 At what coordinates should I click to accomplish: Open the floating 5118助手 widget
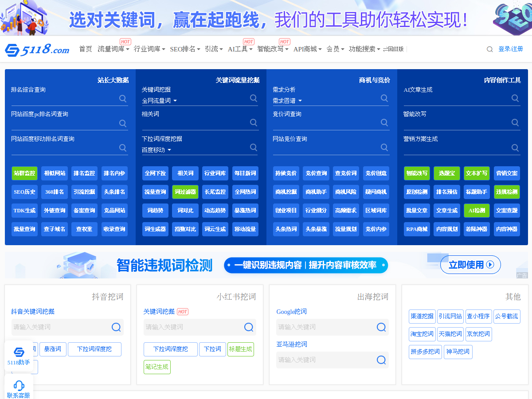point(19,356)
